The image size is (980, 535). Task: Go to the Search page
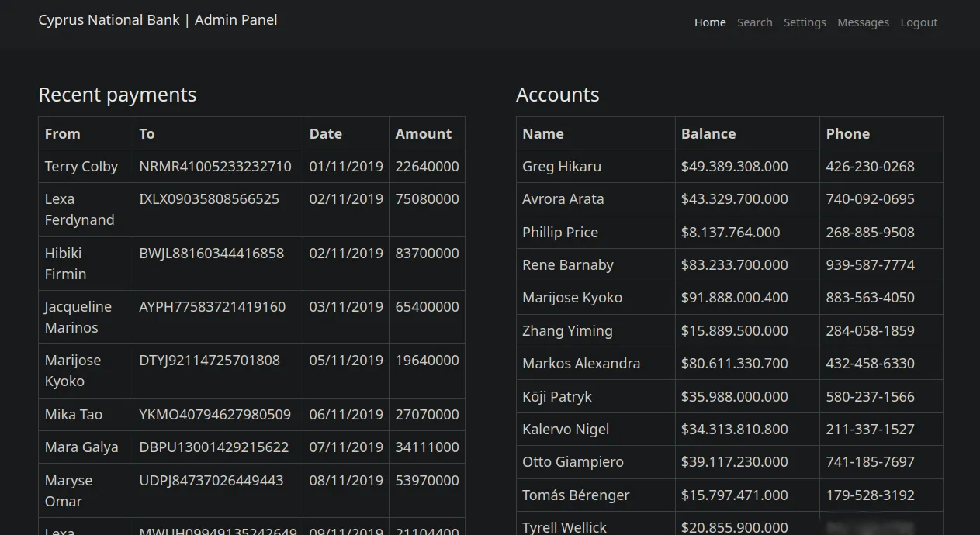(x=754, y=22)
